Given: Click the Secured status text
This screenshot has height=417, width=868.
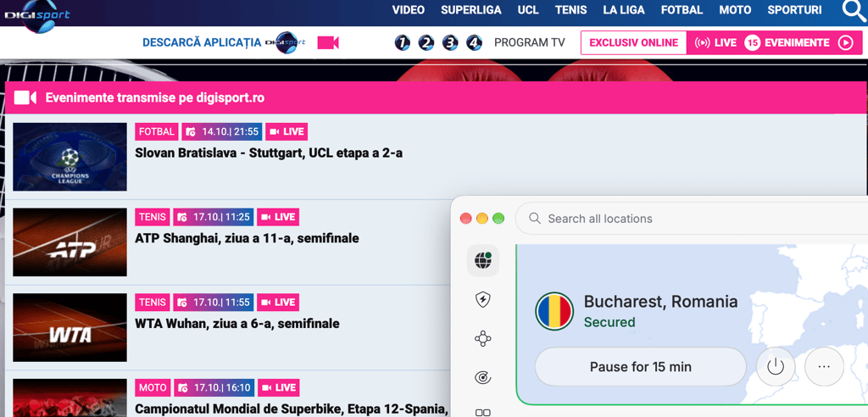Looking at the screenshot, I should coord(609,322).
